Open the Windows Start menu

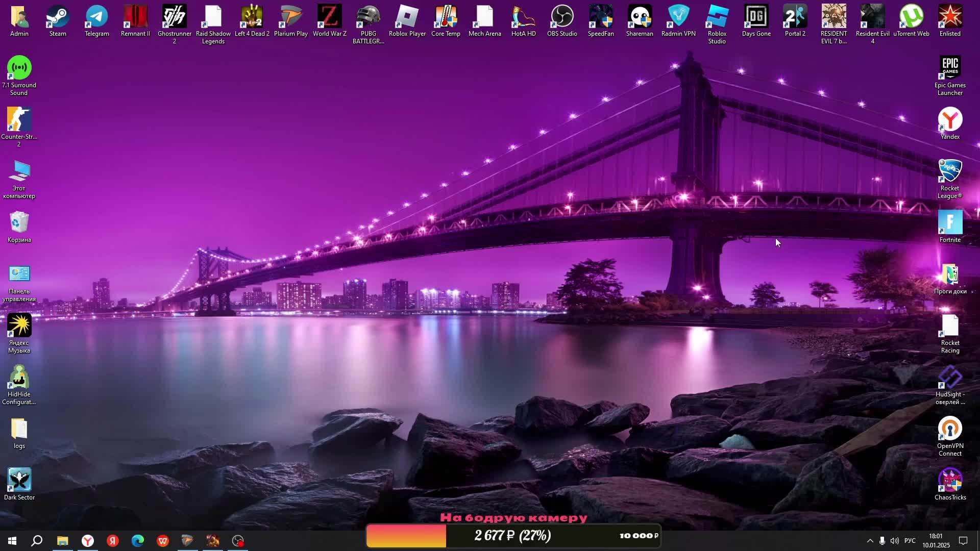(12, 541)
